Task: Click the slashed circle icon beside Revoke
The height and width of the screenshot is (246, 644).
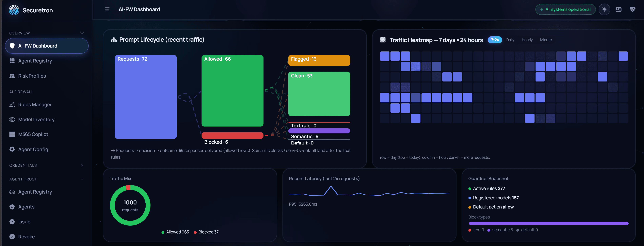Action: (x=12, y=236)
